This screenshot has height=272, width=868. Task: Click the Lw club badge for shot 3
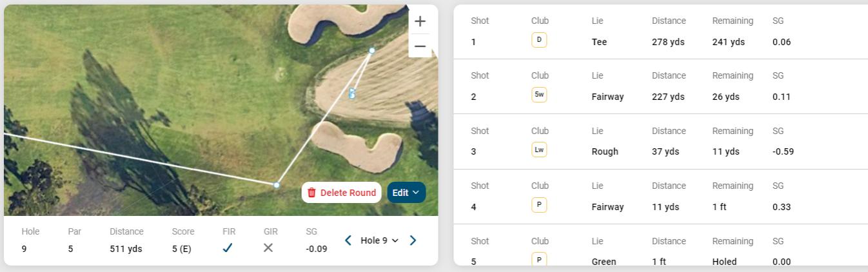click(x=539, y=150)
